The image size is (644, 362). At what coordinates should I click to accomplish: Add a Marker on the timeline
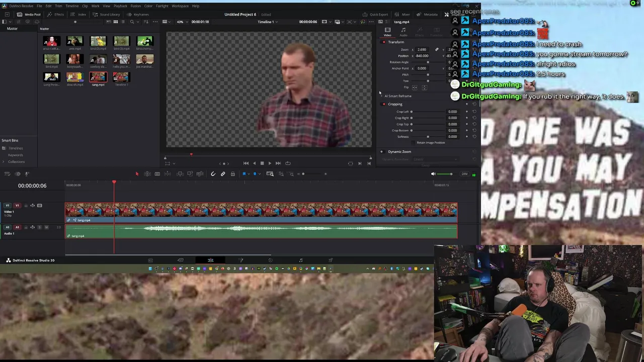pyautogui.click(x=255, y=174)
